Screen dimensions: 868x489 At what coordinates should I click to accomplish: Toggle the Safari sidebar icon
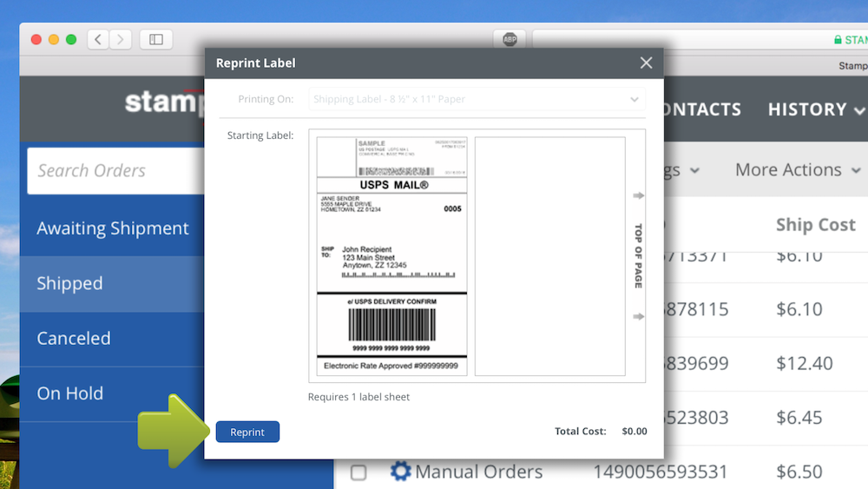pyautogui.click(x=156, y=39)
